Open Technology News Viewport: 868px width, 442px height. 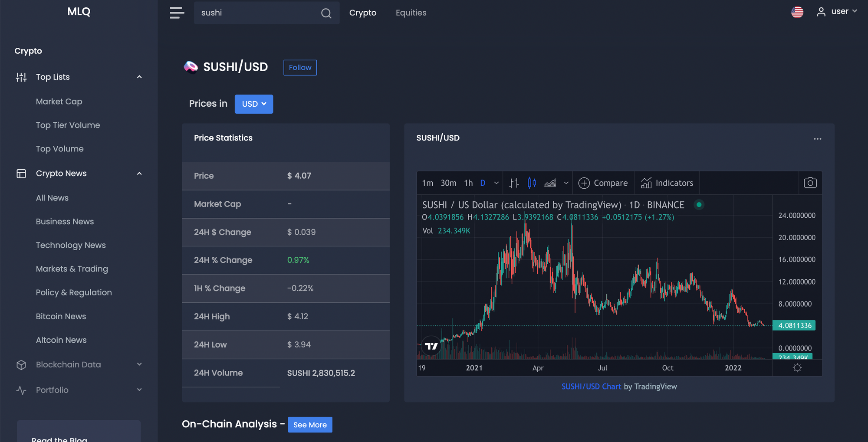coord(71,246)
